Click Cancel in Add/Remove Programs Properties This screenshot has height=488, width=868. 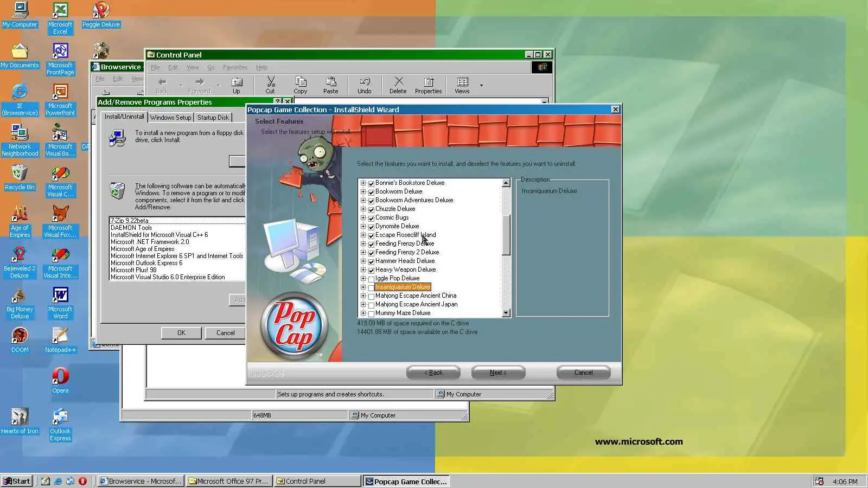(x=225, y=333)
